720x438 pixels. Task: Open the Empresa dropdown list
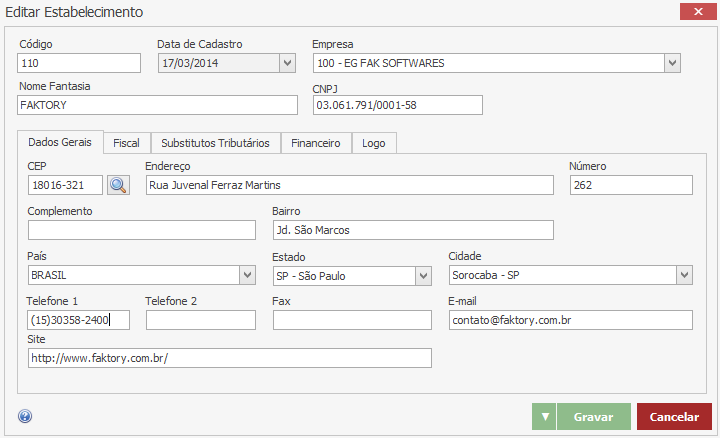coord(672,63)
